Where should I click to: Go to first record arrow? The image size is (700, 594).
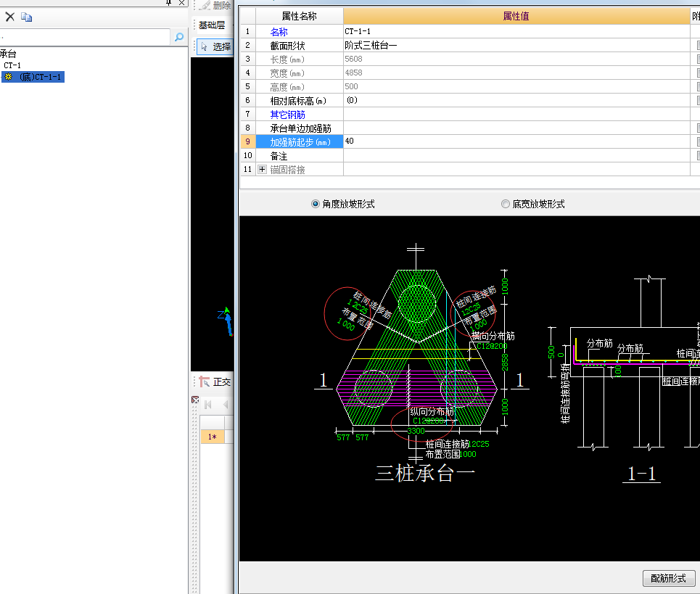(x=208, y=404)
